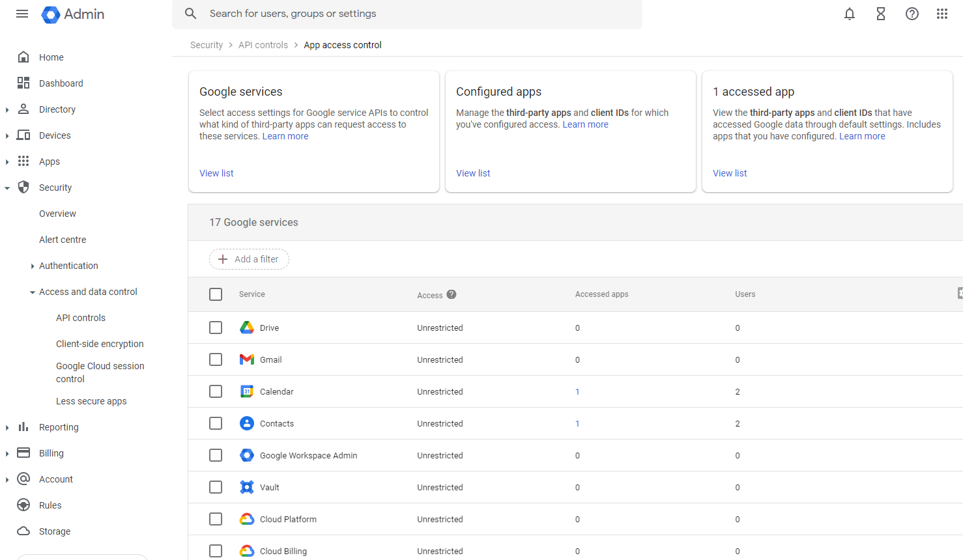Click the Gmail service icon

pyautogui.click(x=247, y=359)
